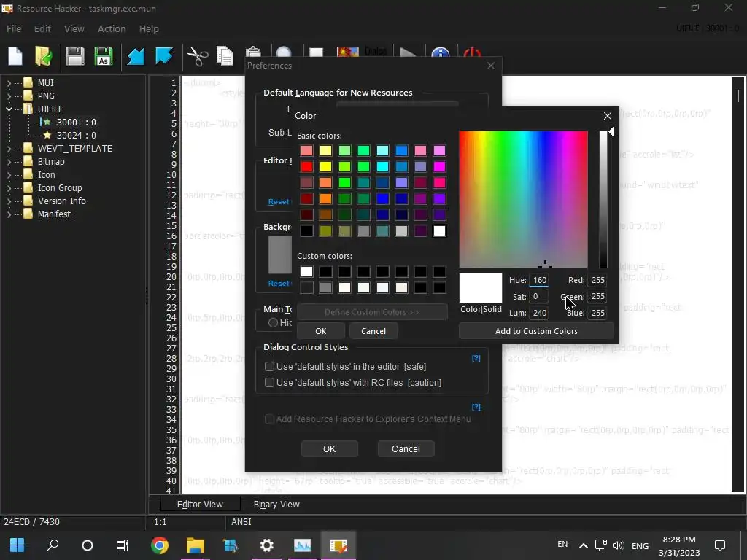This screenshot has height=560, width=747.
Task: Click the red power Exit toolbar icon
Action: pos(472,52)
